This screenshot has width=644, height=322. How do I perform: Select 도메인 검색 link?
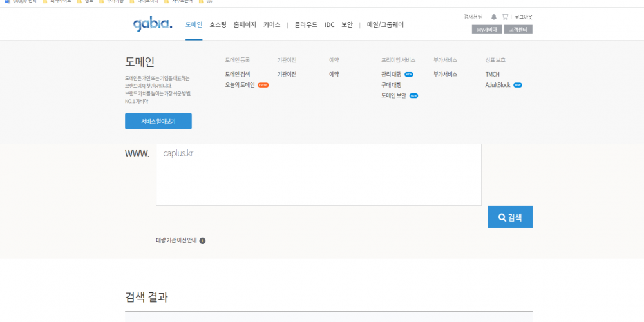238,74
